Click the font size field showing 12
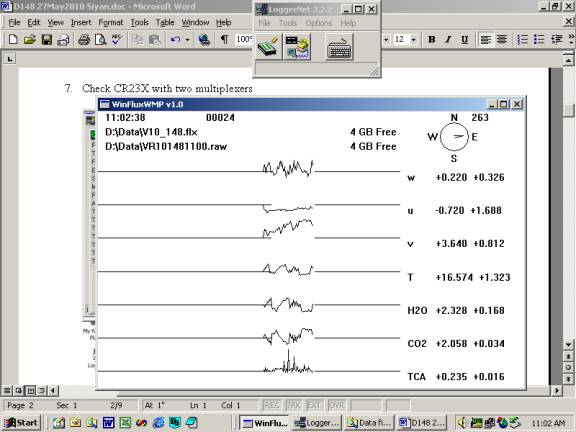 tap(400, 39)
